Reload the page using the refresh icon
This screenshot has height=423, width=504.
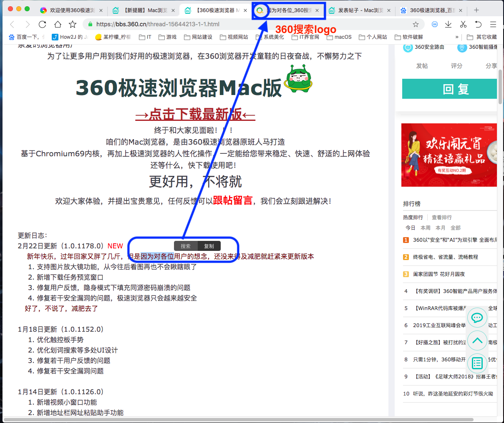pyautogui.click(x=43, y=25)
